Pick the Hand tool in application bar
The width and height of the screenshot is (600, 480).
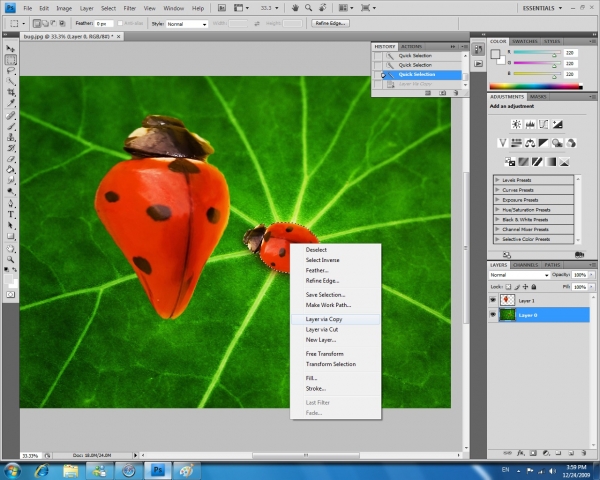point(295,8)
